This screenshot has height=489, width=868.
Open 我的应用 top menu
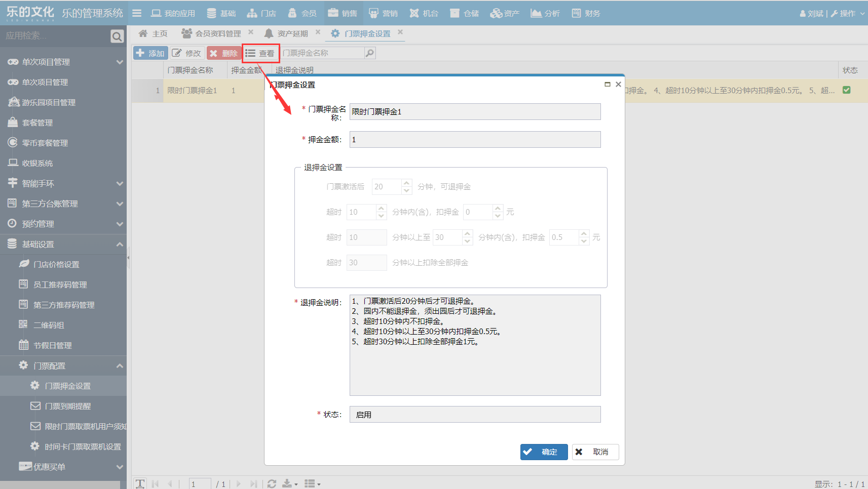(173, 13)
